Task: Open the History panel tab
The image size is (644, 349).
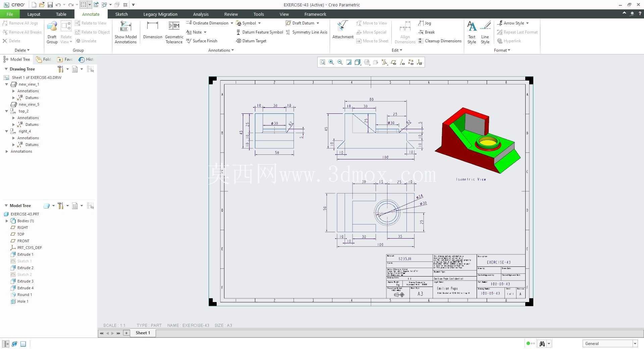Action: (x=86, y=59)
